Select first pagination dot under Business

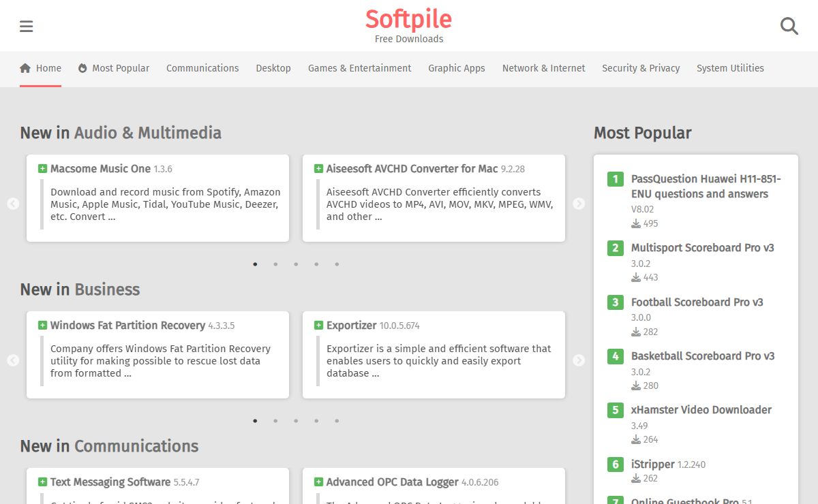(255, 421)
